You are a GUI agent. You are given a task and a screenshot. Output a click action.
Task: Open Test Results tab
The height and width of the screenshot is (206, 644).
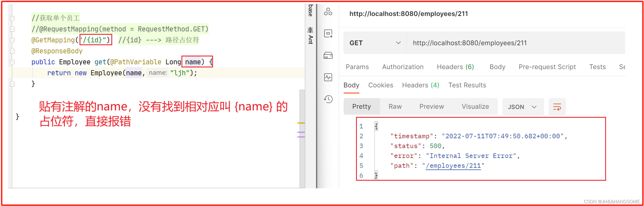467,85
